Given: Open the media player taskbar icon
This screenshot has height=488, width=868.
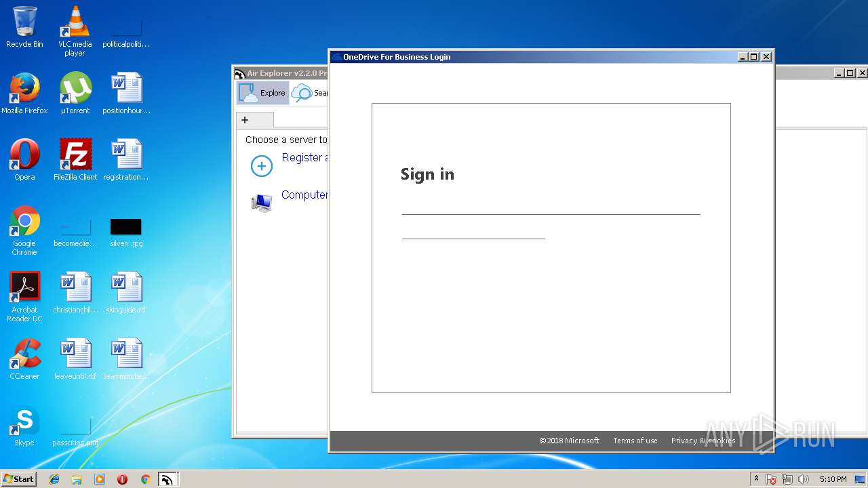Looking at the screenshot, I should pyautogui.click(x=100, y=479).
